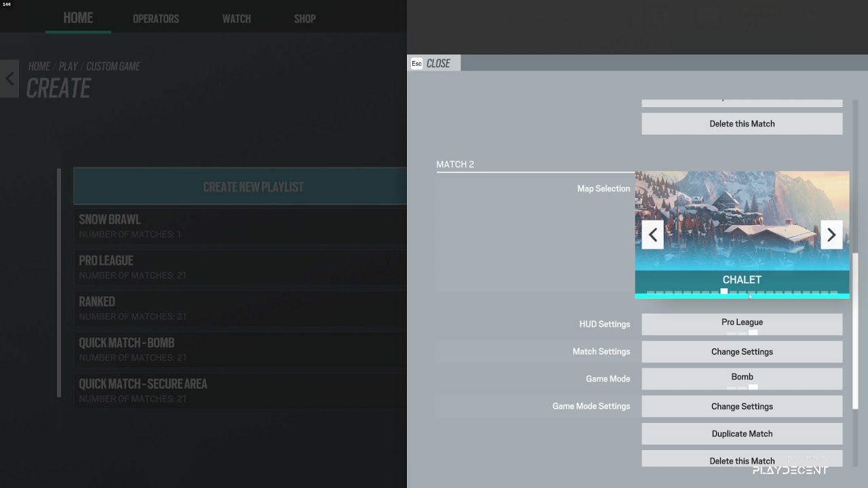Viewport: 868px width, 488px height.
Task: Show previous map with left arrow
Action: click(652, 235)
